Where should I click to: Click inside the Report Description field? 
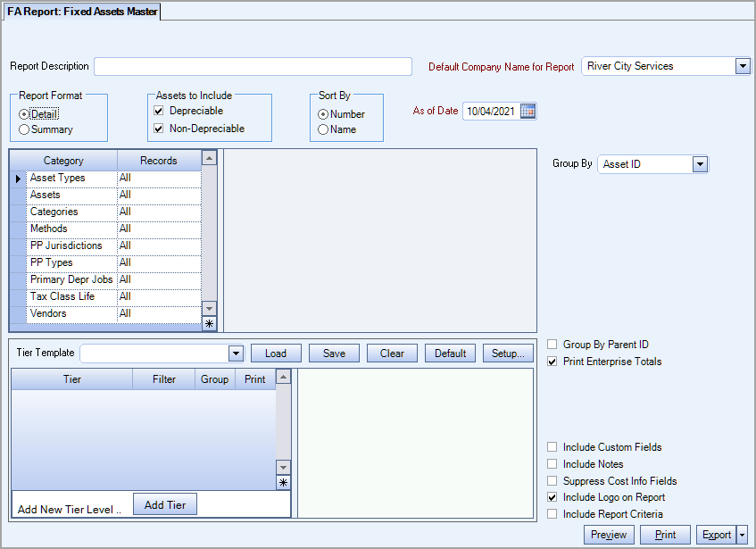(x=253, y=65)
